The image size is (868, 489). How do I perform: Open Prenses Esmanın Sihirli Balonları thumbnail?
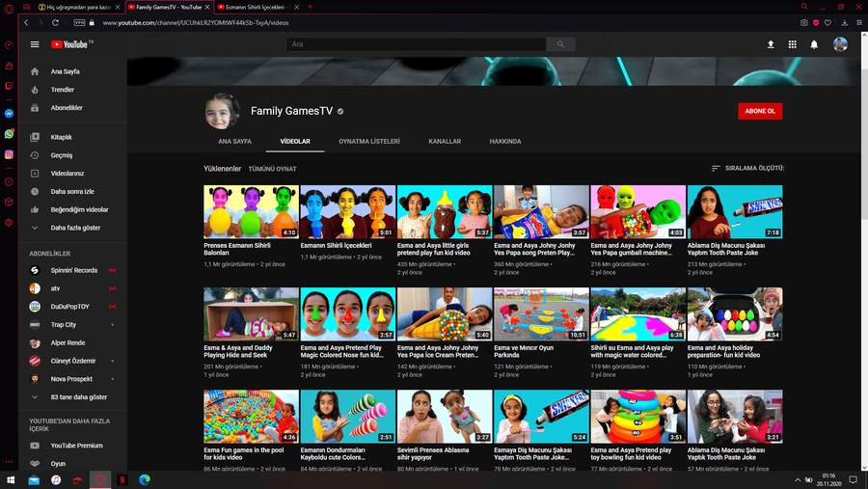(252, 211)
